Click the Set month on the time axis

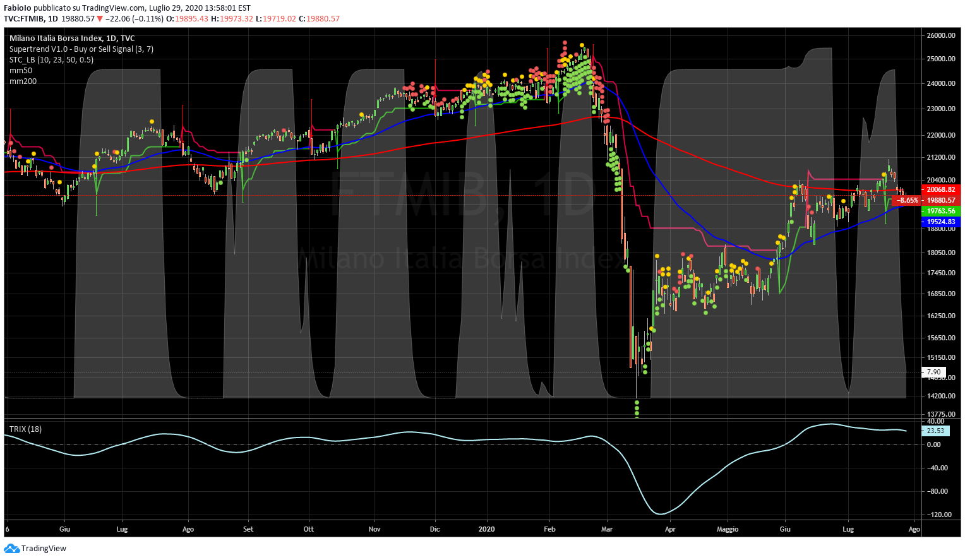(x=248, y=529)
